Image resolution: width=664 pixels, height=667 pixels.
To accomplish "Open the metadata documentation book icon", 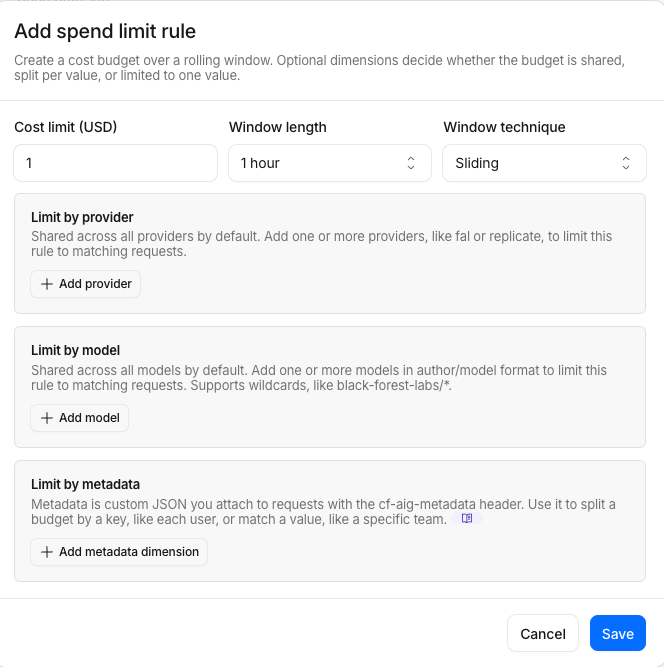I will [467, 518].
